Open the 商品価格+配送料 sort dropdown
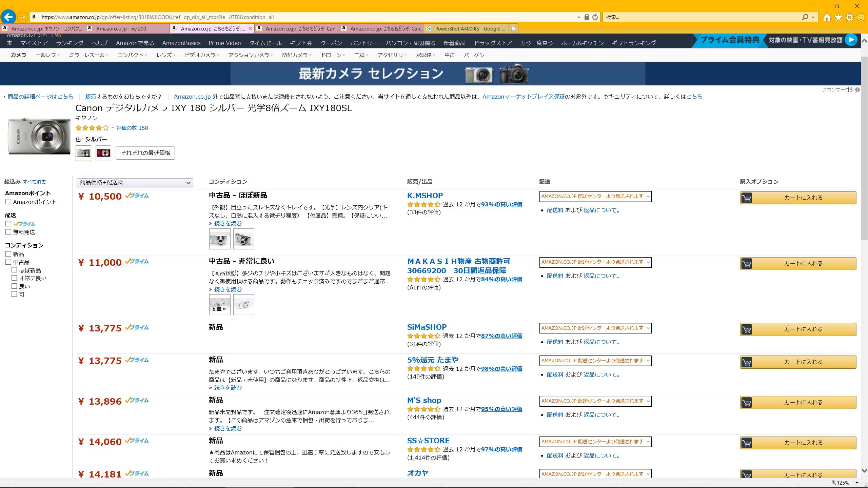The width and height of the screenshot is (868, 488). click(135, 183)
